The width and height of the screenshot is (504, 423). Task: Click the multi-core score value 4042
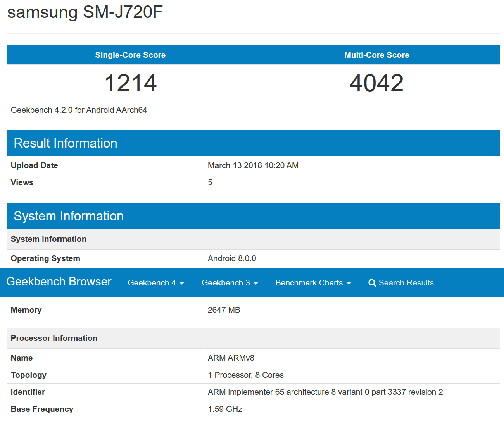376,83
